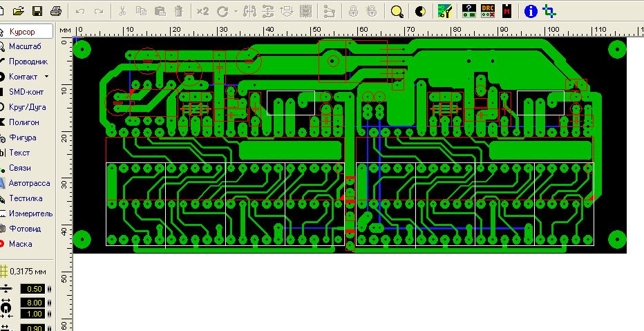Mirror the selection vertically
Screen dimensions: 644x331
coord(268,12)
